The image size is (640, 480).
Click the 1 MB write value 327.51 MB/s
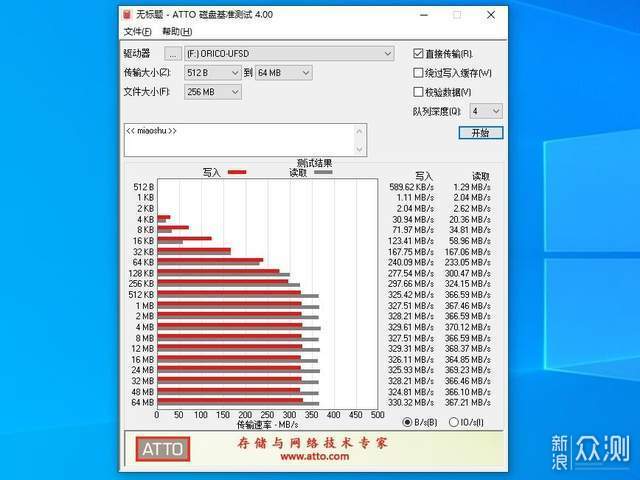pos(411,306)
